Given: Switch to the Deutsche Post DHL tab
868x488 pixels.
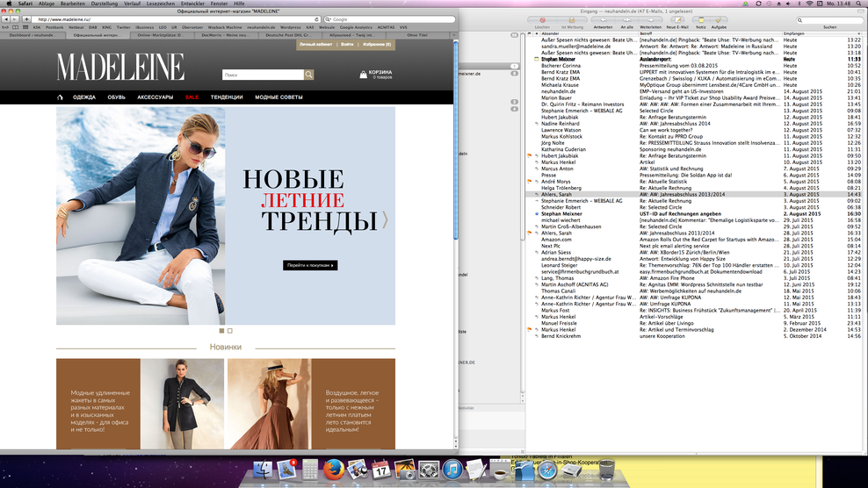Looking at the screenshot, I should (288, 35).
